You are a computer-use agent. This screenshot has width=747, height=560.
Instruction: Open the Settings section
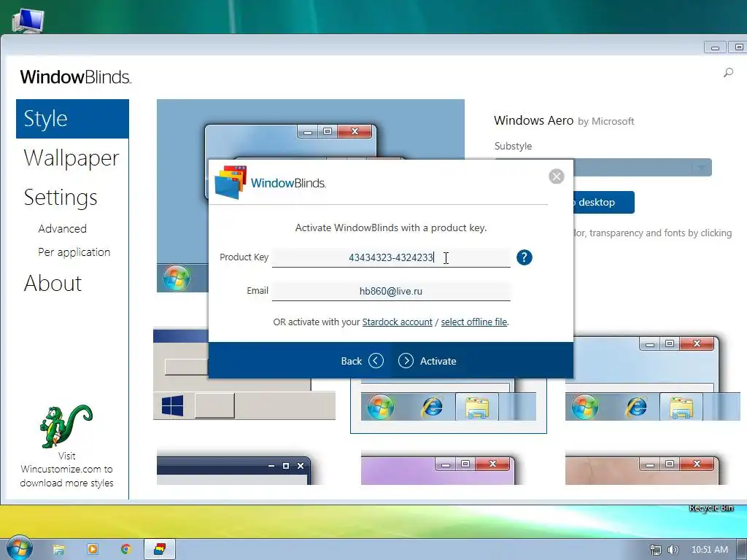(x=61, y=197)
